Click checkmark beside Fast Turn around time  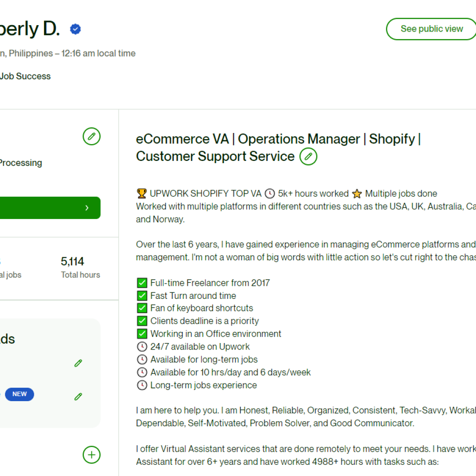click(142, 296)
